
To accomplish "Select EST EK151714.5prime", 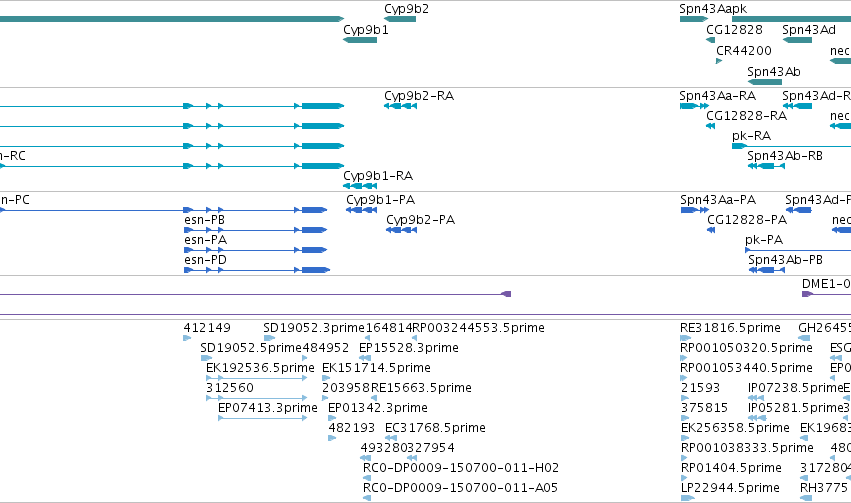I will pyautogui.click(x=376, y=368).
